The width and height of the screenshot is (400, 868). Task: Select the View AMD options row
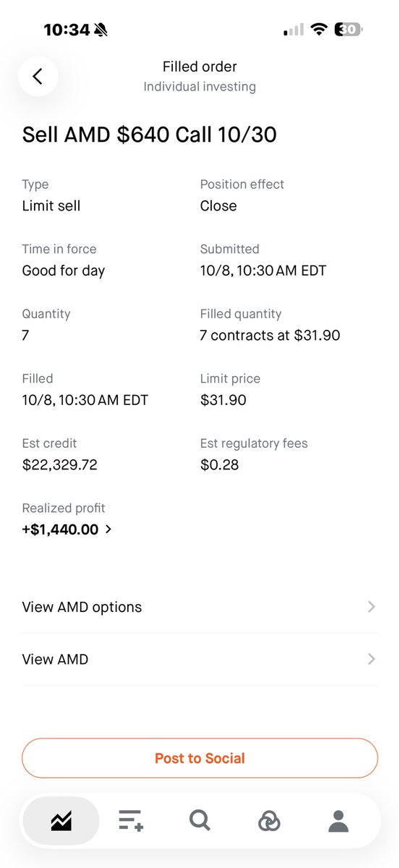click(200, 607)
